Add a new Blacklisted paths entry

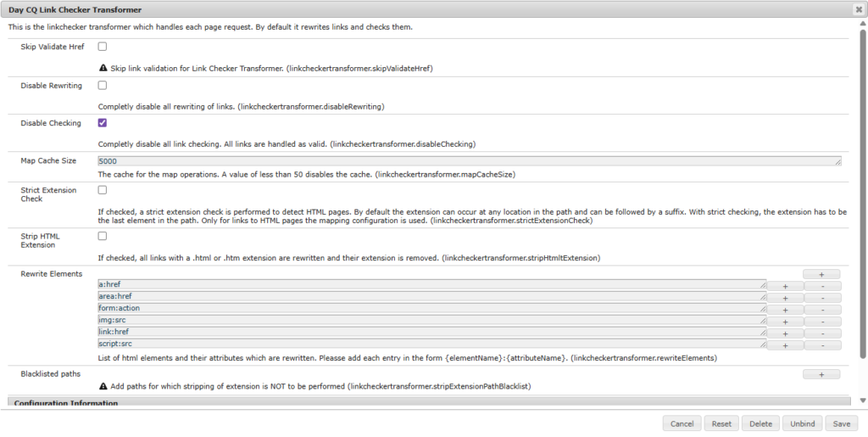coord(821,373)
